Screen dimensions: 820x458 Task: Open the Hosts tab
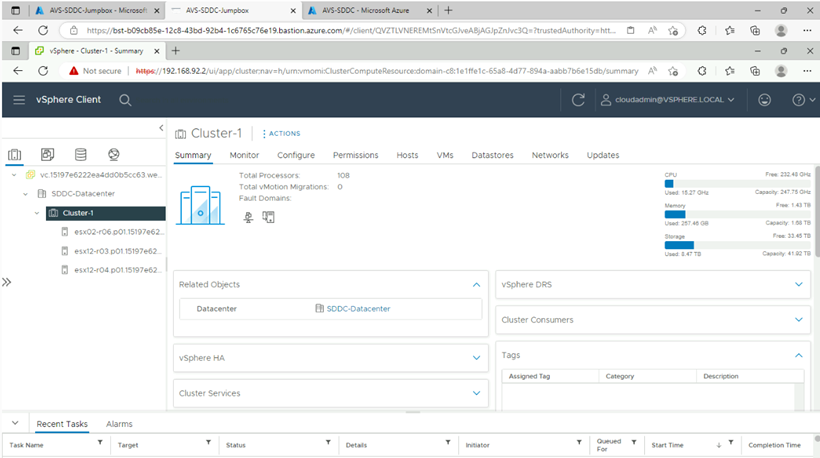(407, 155)
